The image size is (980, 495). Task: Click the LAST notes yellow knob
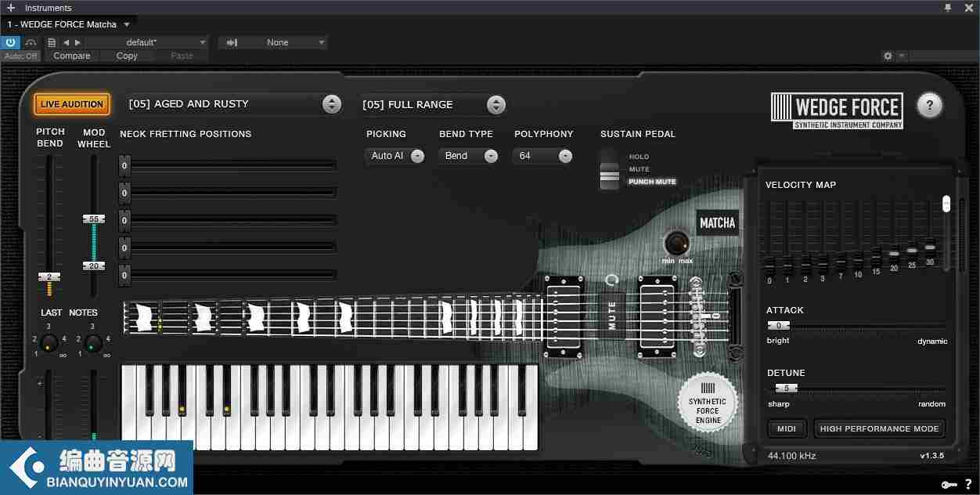coord(49,343)
